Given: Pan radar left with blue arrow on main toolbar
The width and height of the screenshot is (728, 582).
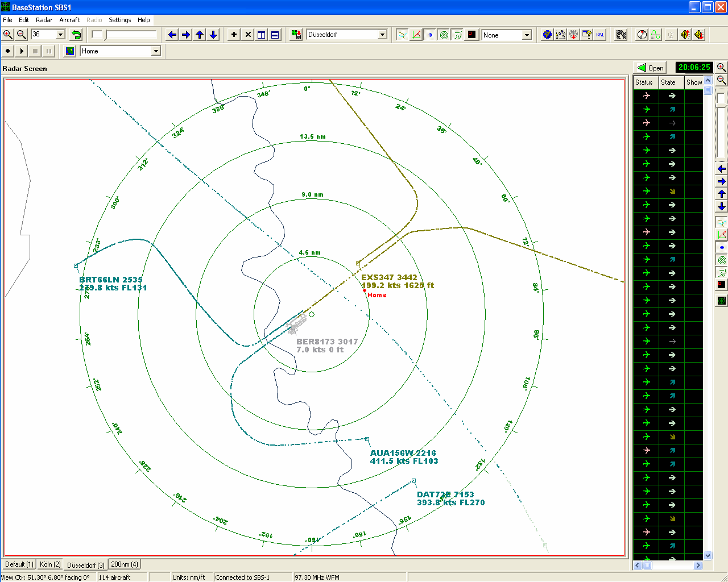Looking at the screenshot, I should [x=172, y=35].
